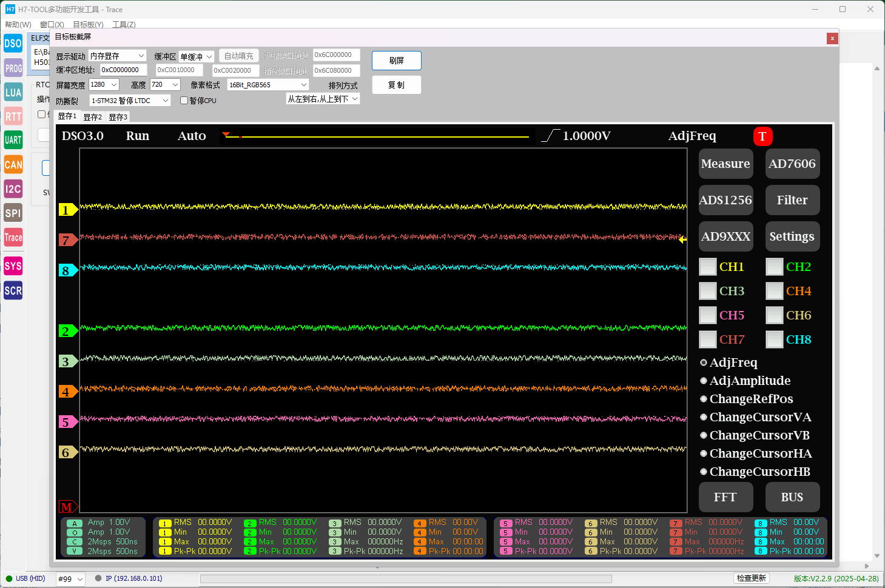Click the 缓冲区地址 input field
Image resolution: width=885 pixels, height=588 pixels.
point(123,70)
